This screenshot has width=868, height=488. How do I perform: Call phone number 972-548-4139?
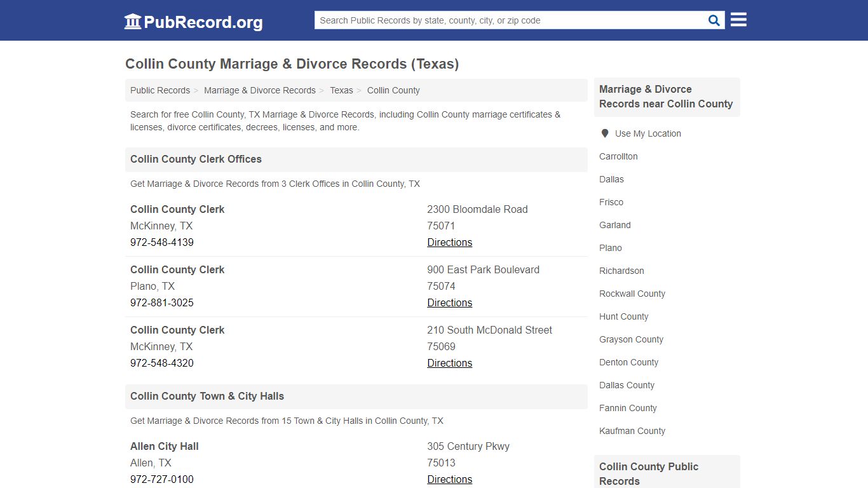(x=162, y=242)
